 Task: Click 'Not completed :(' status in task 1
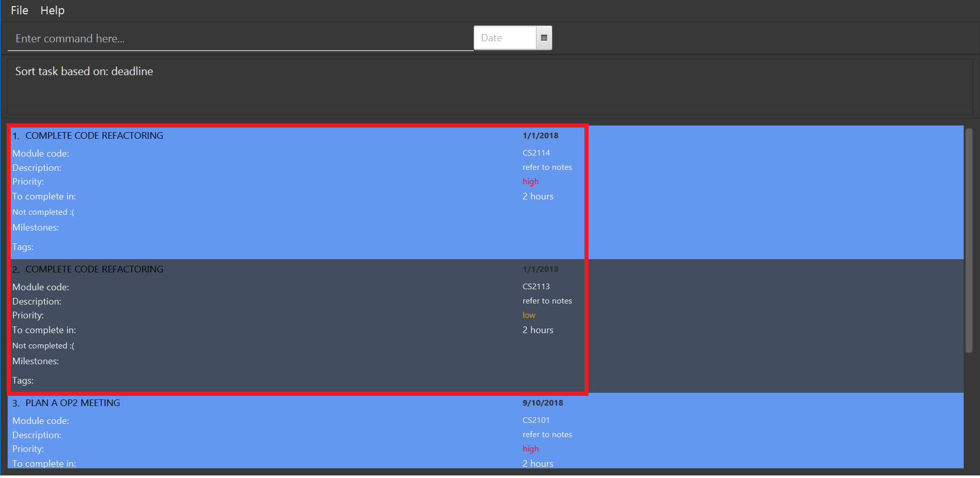tap(43, 212)
